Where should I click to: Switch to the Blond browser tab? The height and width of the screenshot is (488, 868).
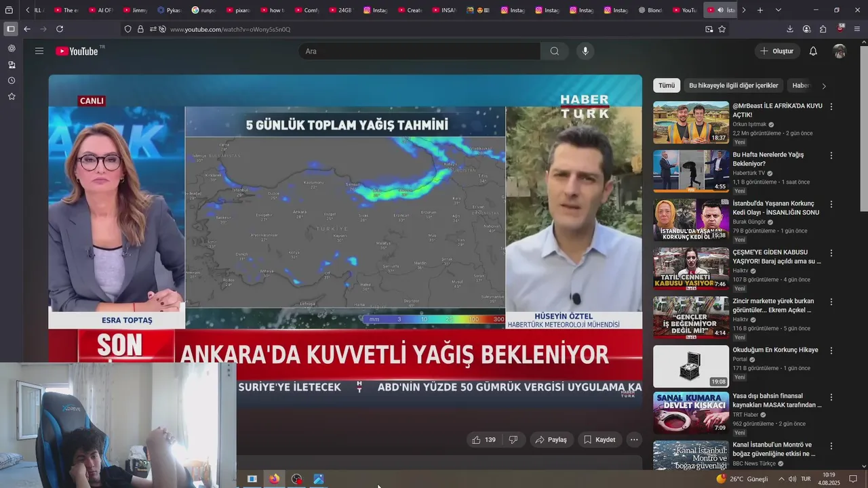pyautogui.click(x=650, y=10)
